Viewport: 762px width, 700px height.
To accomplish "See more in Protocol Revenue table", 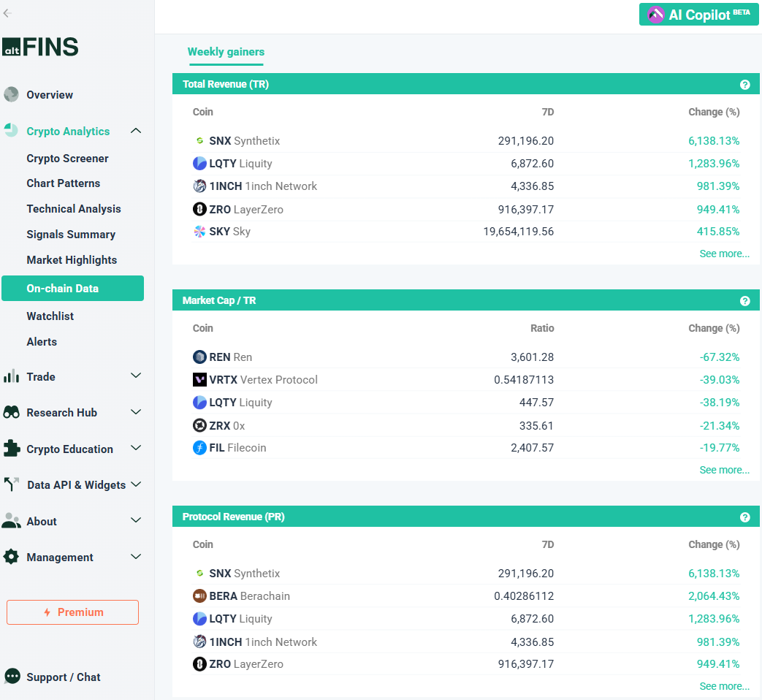I will pos(724,686).
